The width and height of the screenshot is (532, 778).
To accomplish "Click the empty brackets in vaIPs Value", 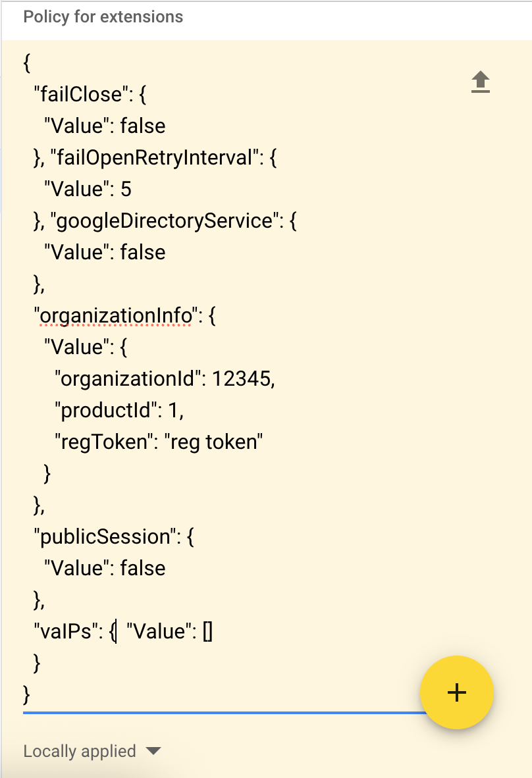I will (x=207, y=632).
